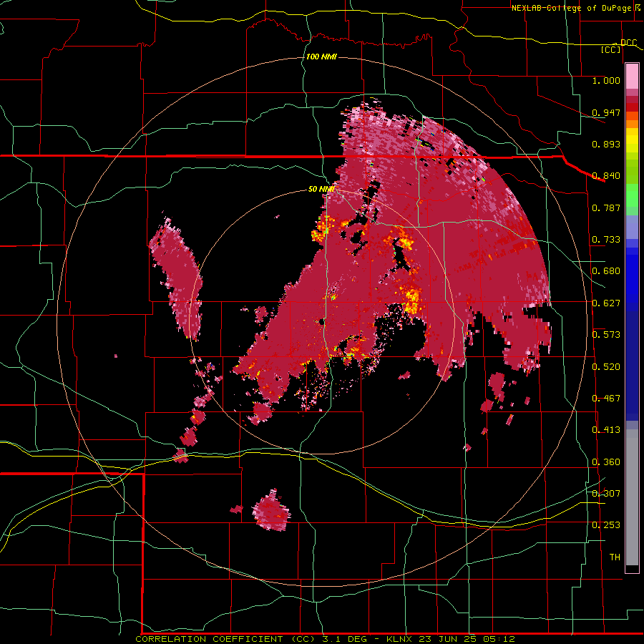Image resolution: width=644 pixels, height=644 pixels.
Task: Click the NEXLAB-College of DuPage header text
Action: (571, 8)
